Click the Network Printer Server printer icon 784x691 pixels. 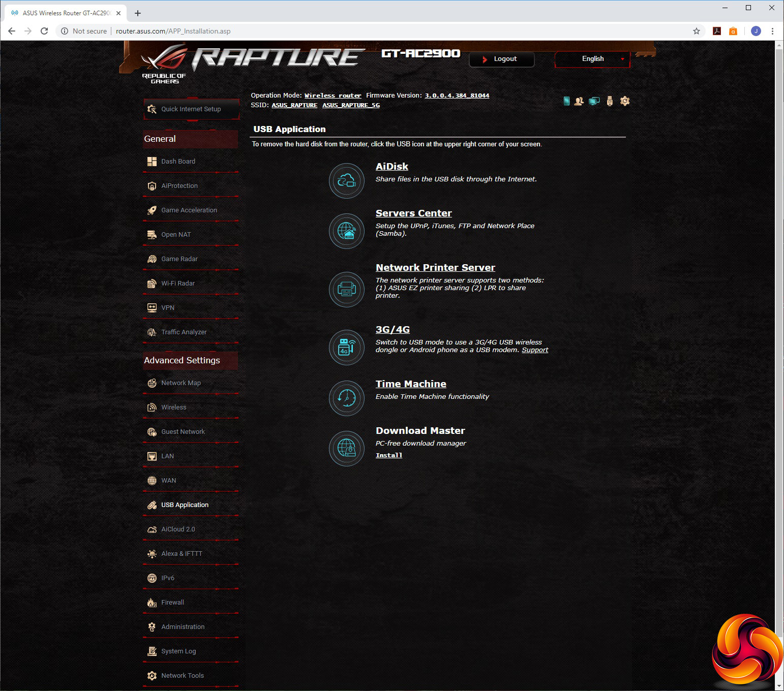coord(347,290)
